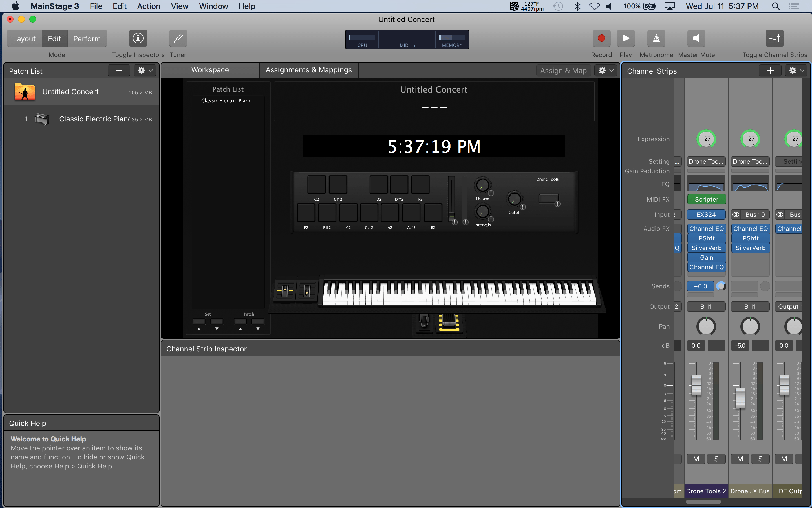The image size is (812, 508).
Task: Click the Drone Tools button control
Action: pyautogui.click(x=548, y=199)
